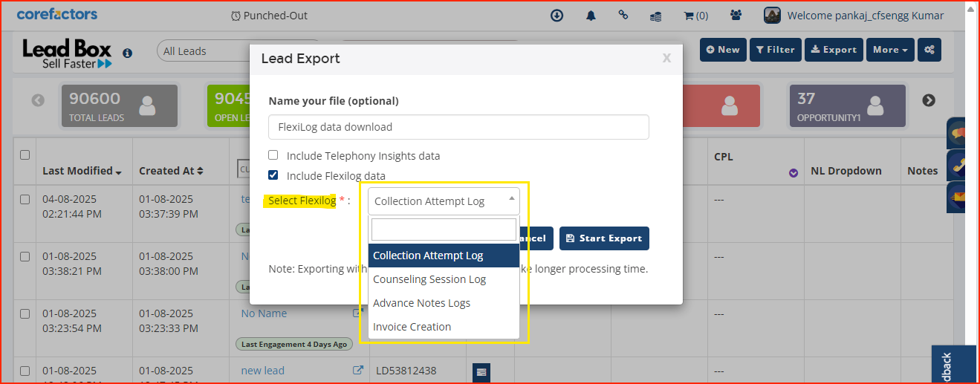Viewport: 980px width, 384px height.
Task: Go to previous lead status cards arrow
Action: tap(38, 100)
